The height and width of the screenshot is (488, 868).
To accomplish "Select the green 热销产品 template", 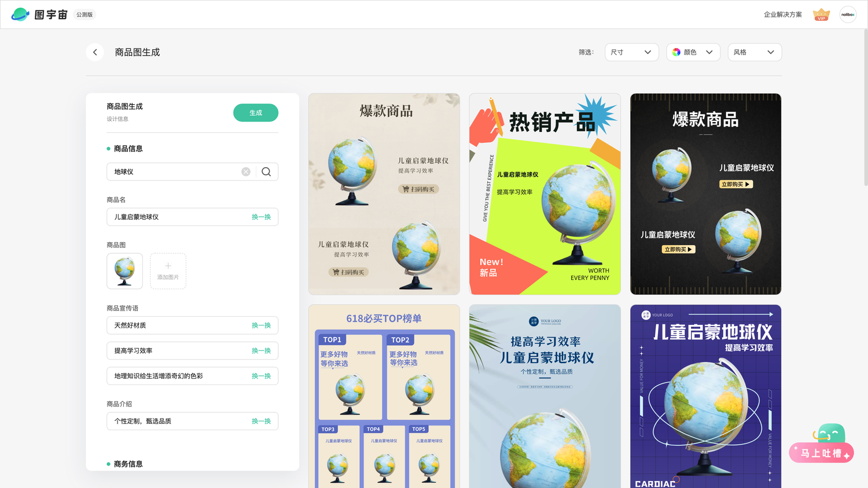I will pos(545,194).
